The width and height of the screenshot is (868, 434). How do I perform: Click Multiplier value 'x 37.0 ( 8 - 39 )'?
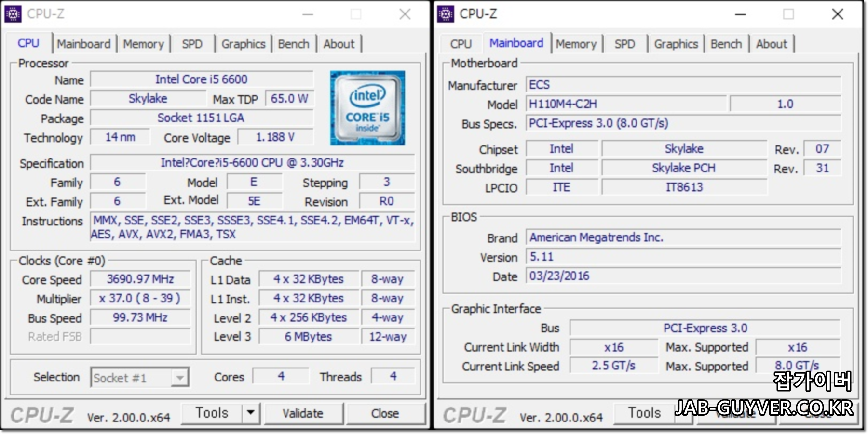click(x=140, y=298)
